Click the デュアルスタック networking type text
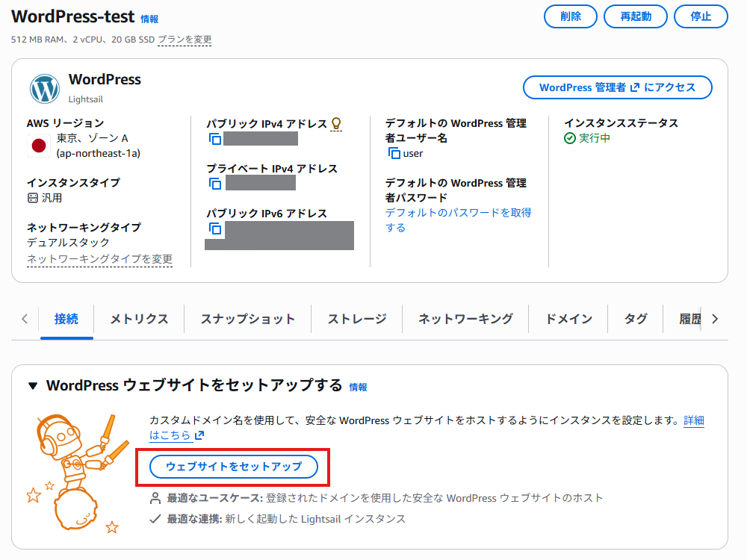This screenshot has width=747, height=560. click(x=68, y=243)
